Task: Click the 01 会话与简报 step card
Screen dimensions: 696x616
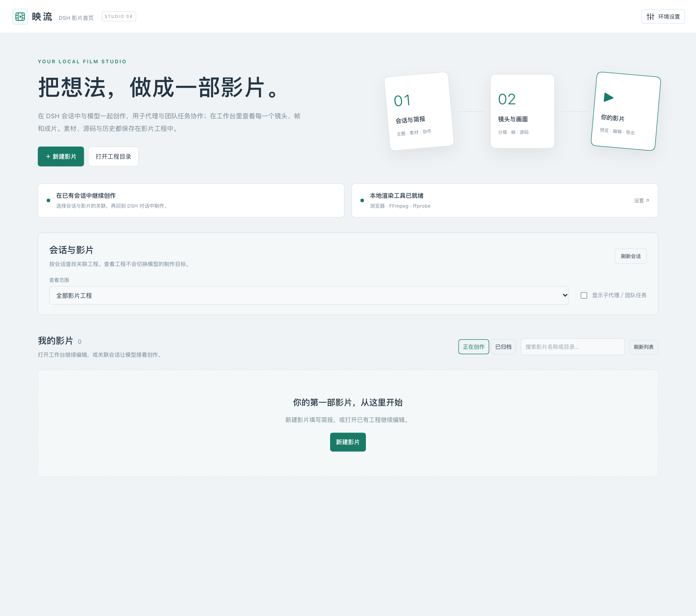Action: [x=419, y=111]
